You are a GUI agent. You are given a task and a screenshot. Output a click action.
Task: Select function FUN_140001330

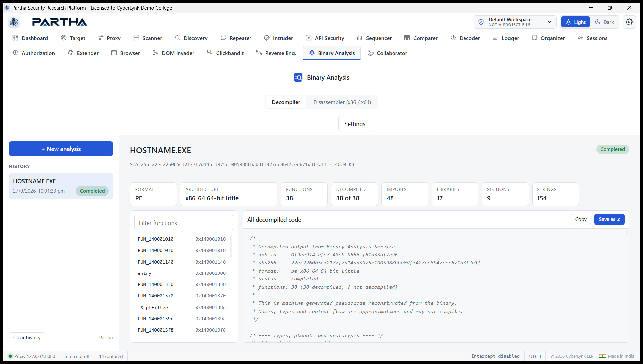[181, 284]
